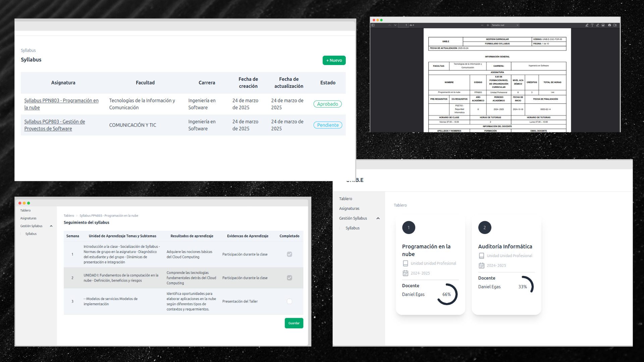Check the week 3 Completado checkbox

[289, 301]
